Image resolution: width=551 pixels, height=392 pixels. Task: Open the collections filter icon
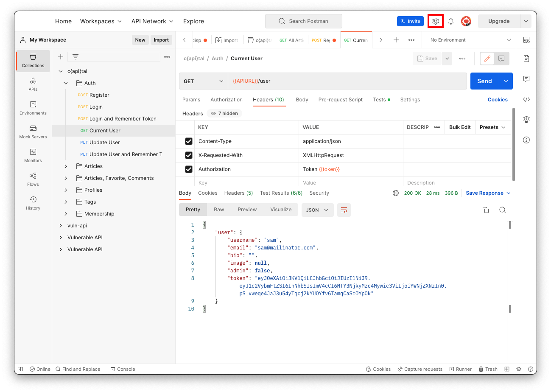coord(75,57)
